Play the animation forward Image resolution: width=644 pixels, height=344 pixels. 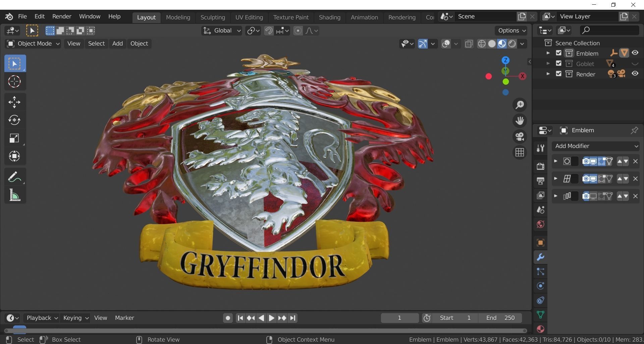coord(272,318)
